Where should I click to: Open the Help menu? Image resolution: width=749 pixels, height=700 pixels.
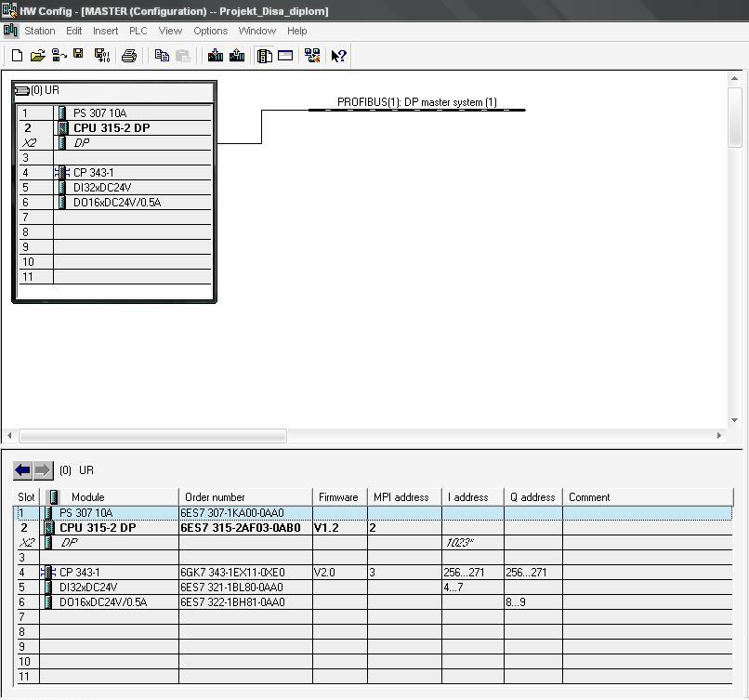coord(296,31)
